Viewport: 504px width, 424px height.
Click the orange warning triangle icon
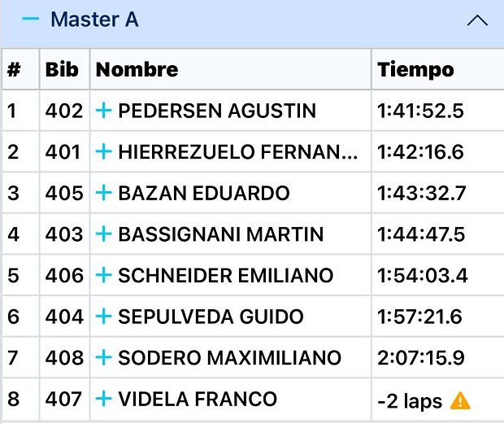coord(460,400)
